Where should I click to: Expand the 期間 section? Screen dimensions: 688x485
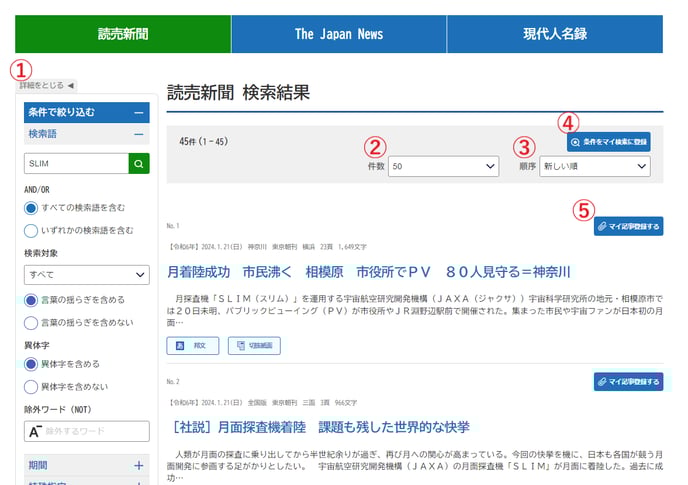[x=138, y=465]
